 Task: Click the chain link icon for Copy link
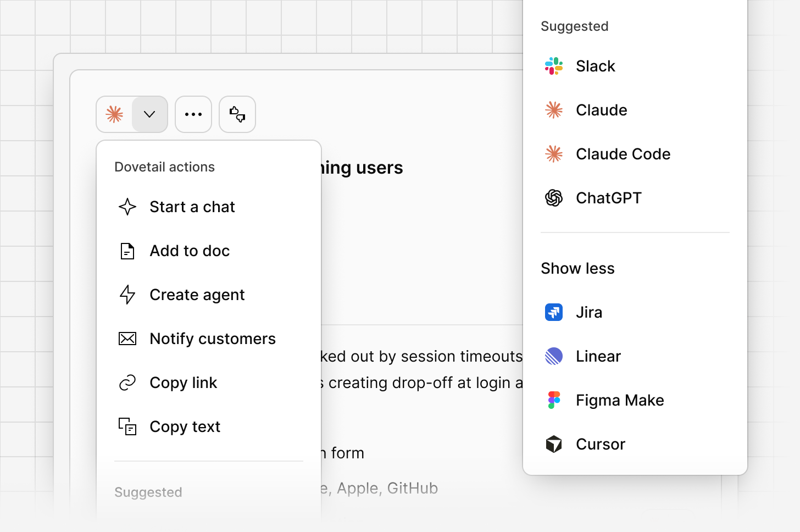click(127, 383)
